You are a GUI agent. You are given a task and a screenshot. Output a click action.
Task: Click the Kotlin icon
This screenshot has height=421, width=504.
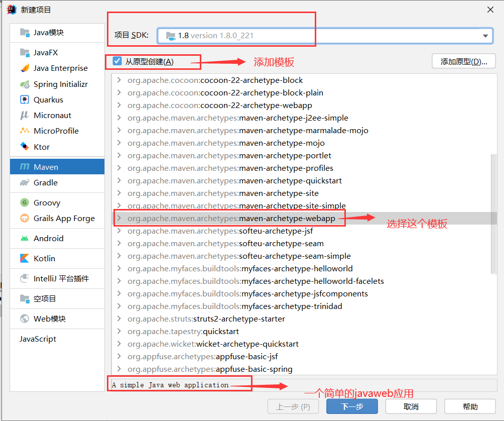(25, 258)
